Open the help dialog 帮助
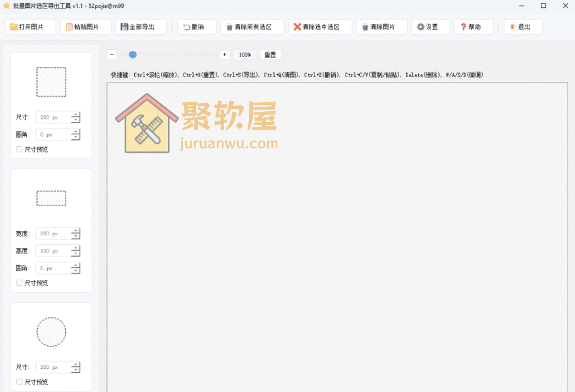The image size is (575, 392). pos(473,26)
